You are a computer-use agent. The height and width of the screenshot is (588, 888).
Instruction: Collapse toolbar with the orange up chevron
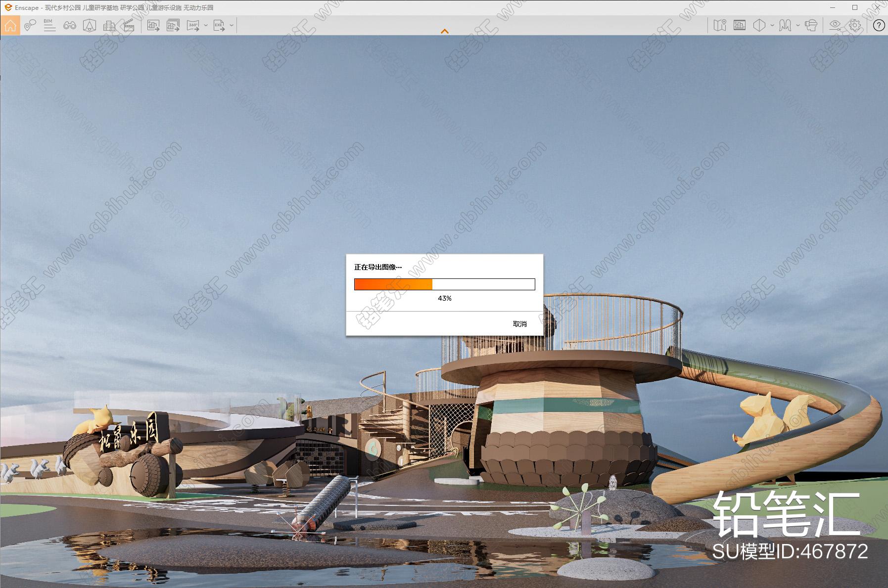(x=445, y=31)
